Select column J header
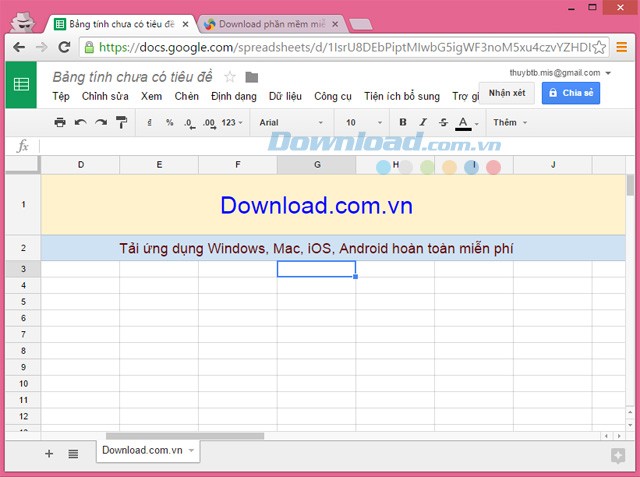Screen dimensions: 640x477 pos(553,165)
